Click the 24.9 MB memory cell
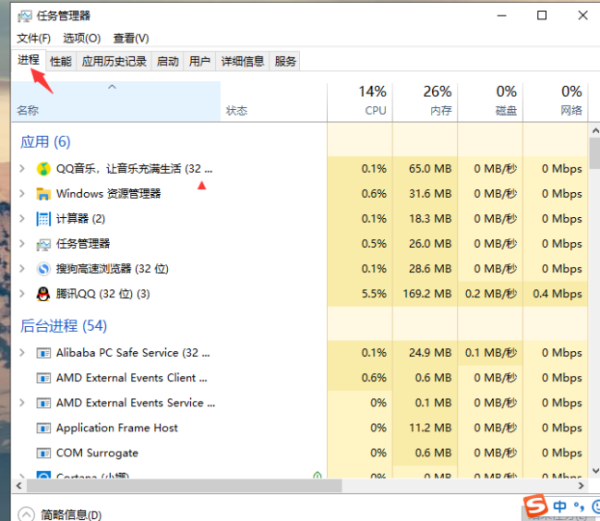The height and width of the screenshot is (521, 600). tap(425, 353)
